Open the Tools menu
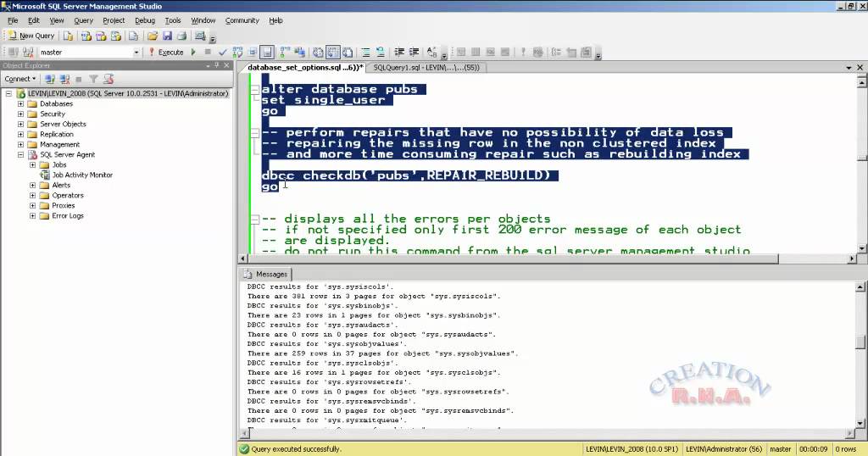The height and width of the screenshot is (456, 868). click(x=173, y=20)
